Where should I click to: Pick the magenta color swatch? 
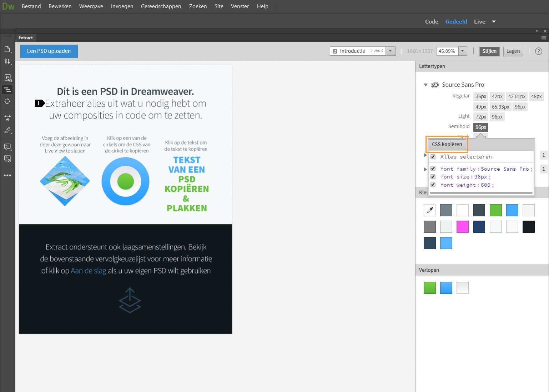(x=463, y=227)
